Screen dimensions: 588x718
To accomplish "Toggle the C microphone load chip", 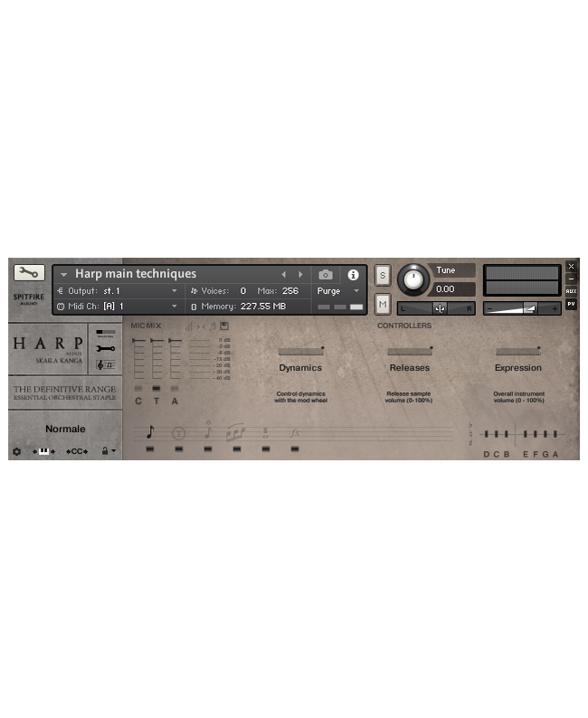I will pyautogui.click(x=138, y=388).
